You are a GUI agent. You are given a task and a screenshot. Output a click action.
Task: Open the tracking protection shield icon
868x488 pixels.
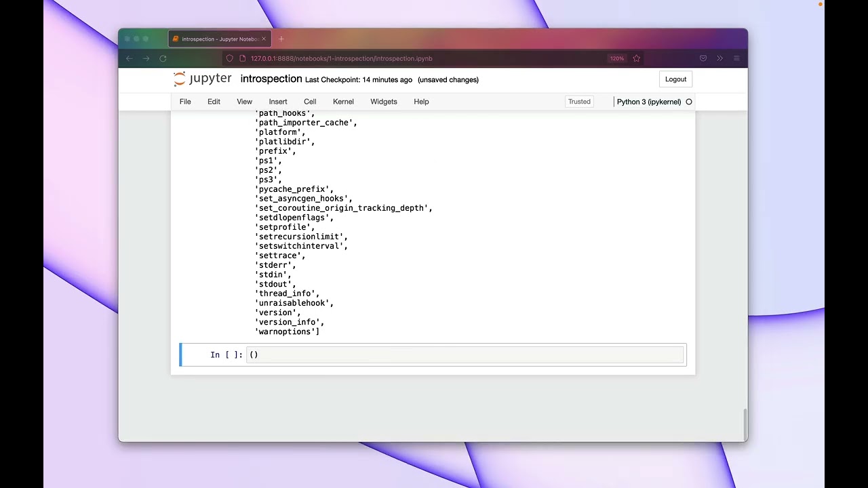click(229, 58)
